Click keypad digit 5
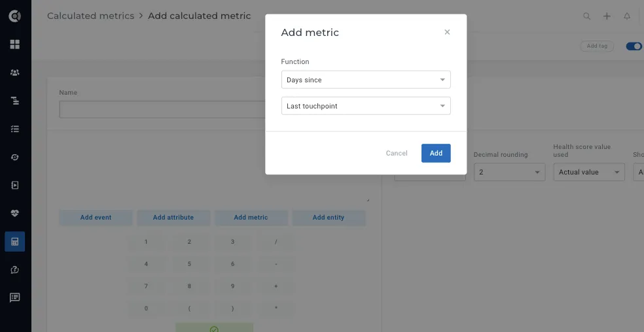The width and height of the screenshot is (644, 332). coord(189,264)
